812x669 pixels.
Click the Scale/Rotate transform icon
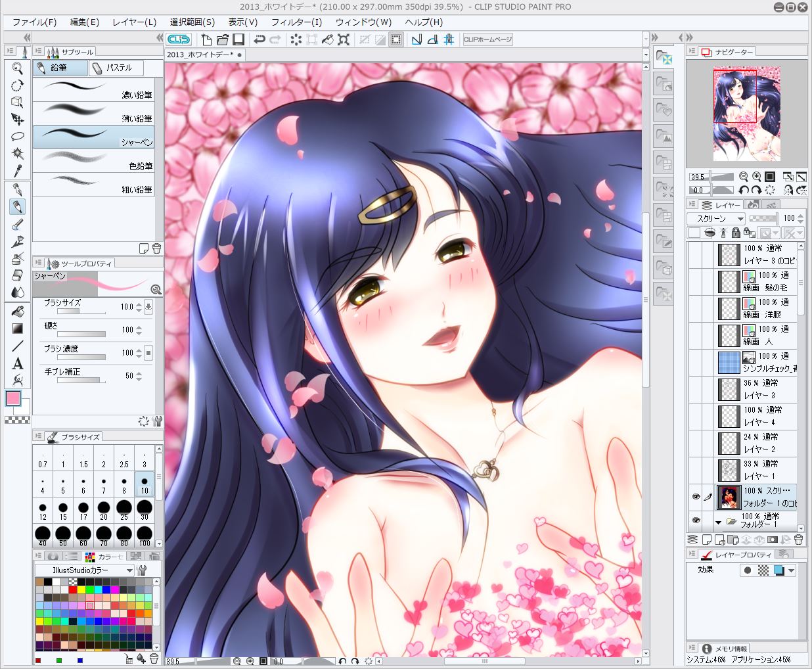(x=344, y=39)
